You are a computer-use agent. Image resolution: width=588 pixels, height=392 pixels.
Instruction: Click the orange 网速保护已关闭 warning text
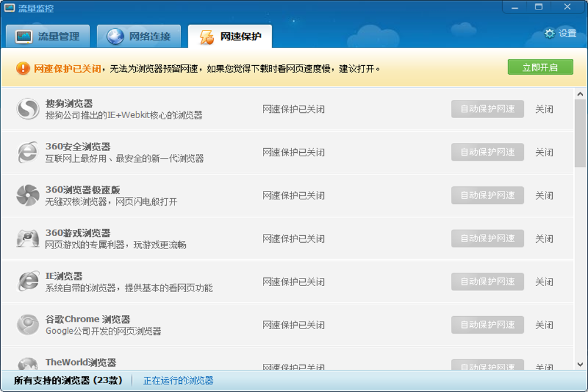[68, 69]
